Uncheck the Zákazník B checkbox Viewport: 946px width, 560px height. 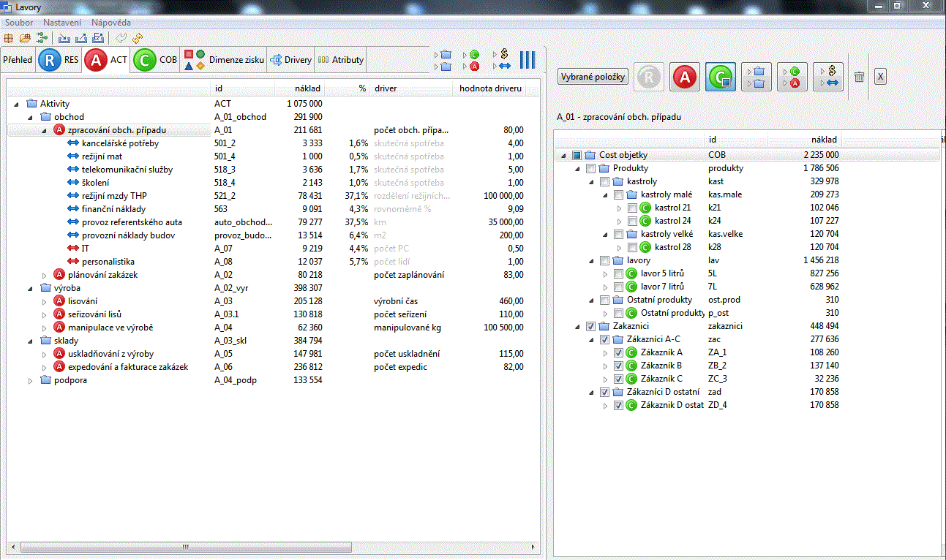click(x=618, y=366)
